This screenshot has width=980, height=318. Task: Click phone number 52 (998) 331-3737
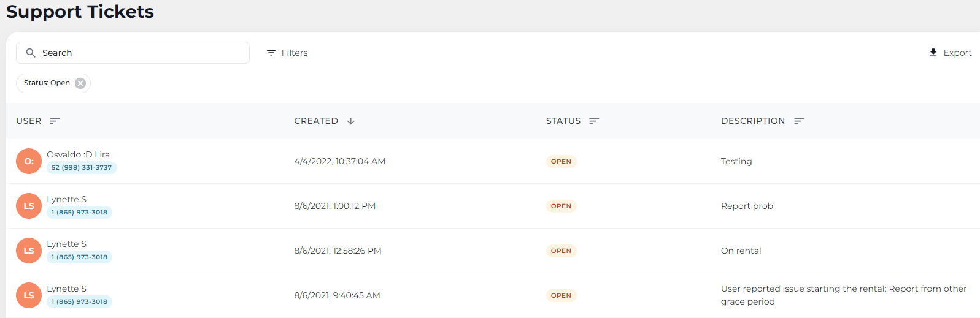pos(82,167)
